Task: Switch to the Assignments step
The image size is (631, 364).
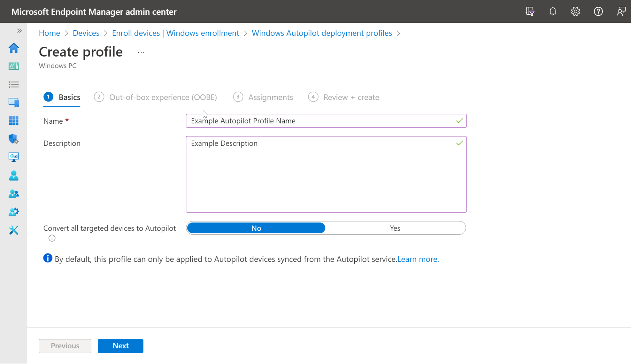Action: (270, 97)
